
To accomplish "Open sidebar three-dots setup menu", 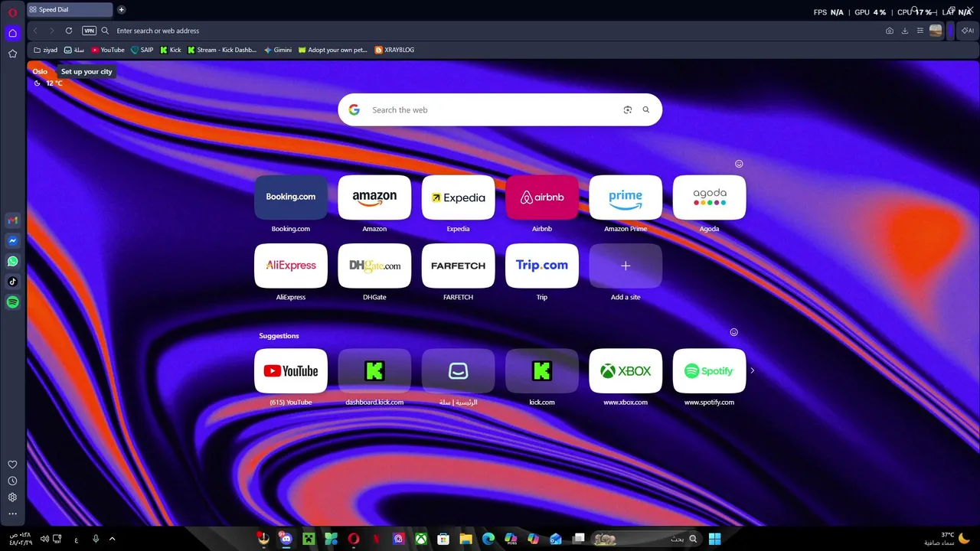I will [12, 514].
